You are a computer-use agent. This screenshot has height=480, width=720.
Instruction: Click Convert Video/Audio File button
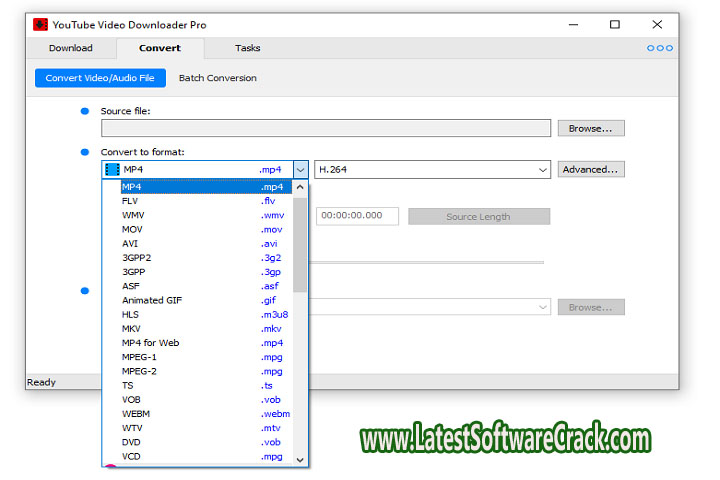coord(100,78)
